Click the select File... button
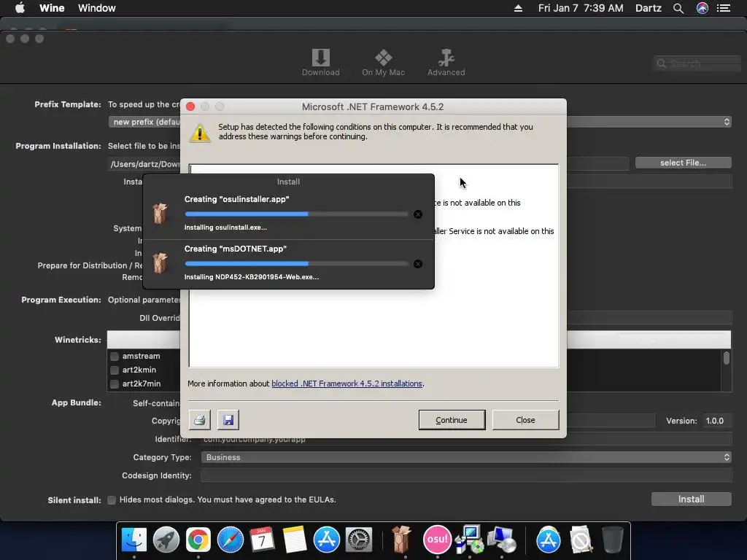 (x=683, y=163)
